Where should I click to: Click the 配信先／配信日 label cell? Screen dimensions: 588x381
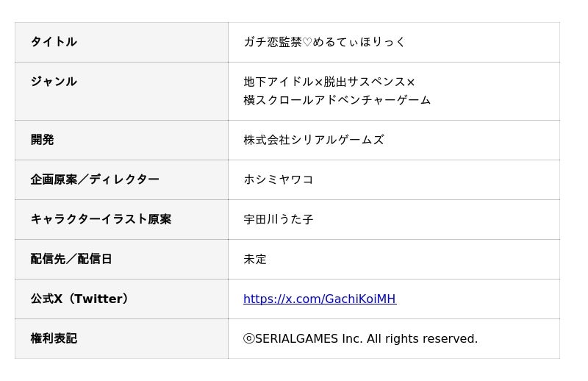71,259
